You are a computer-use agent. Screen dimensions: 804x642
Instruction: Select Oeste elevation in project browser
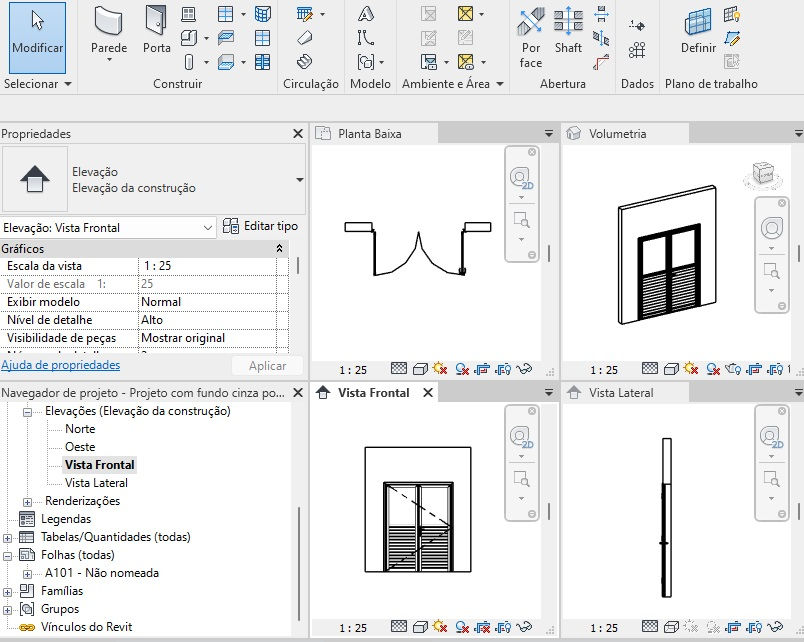pos(80,447)
